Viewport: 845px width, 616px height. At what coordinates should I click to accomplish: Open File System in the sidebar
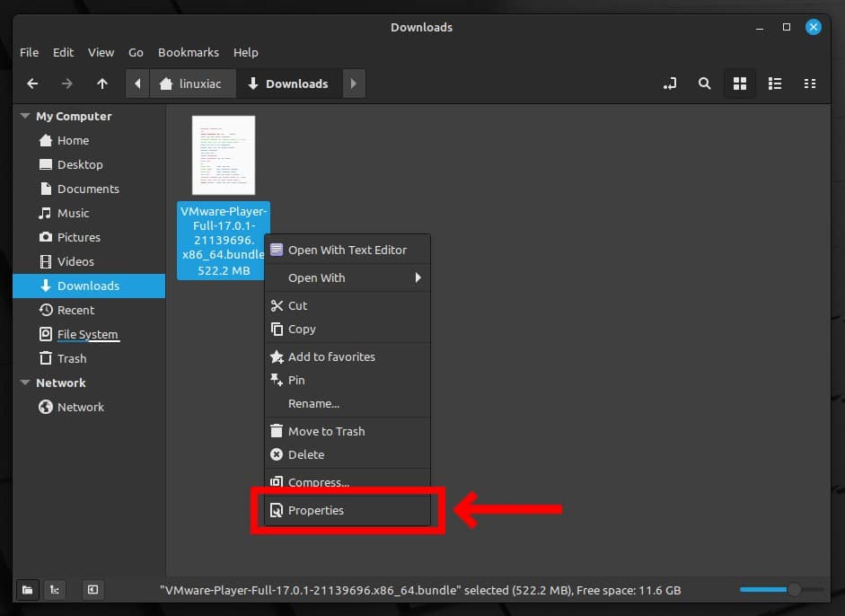click(x=89, y=334)
